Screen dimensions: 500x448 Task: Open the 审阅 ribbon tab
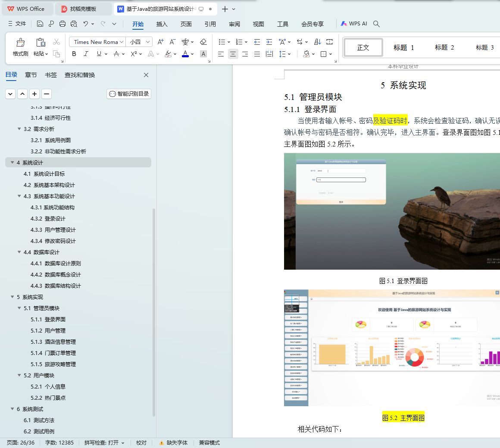pos(234,24)
